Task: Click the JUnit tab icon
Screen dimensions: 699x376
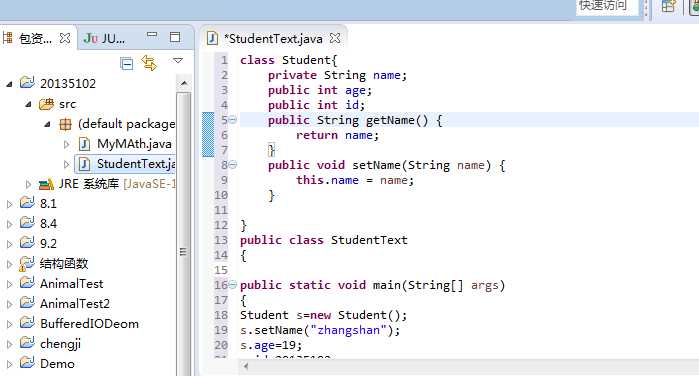Action: [90, 38]
